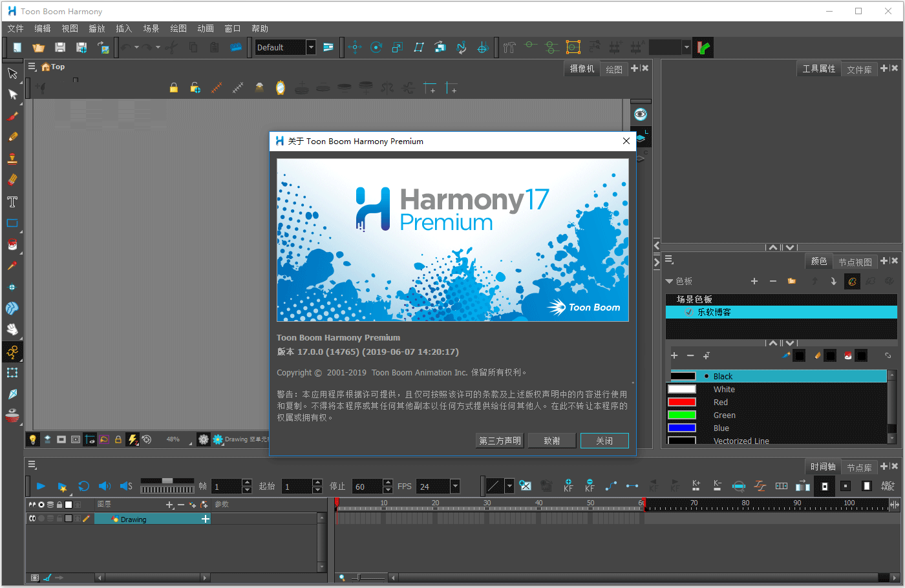Select the Rectangle shape tool

(x=12, y=224)
